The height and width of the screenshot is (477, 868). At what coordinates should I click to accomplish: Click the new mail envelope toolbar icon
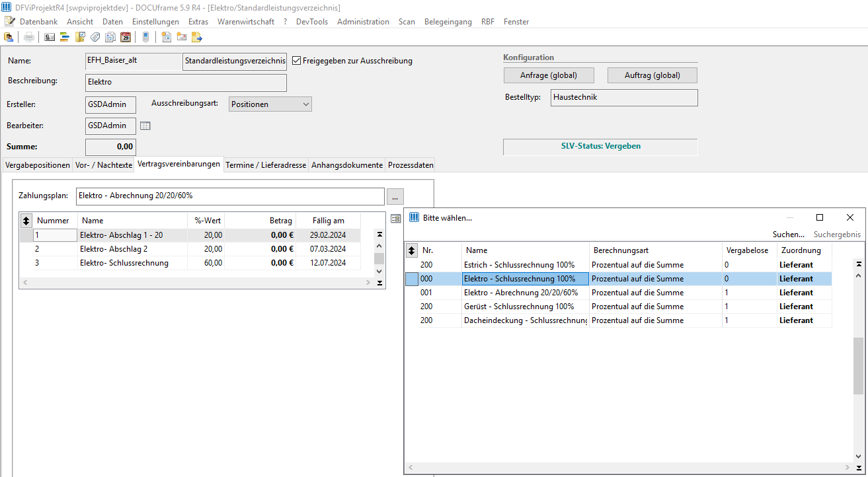(181, 37)
